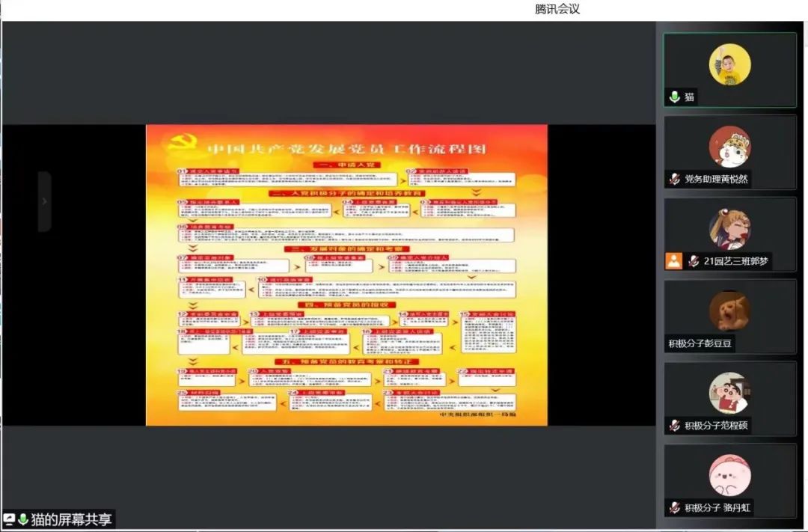Select 积极分子彭豆豆's dog avatar tile

pyautogui.click(x=729, y=310)
